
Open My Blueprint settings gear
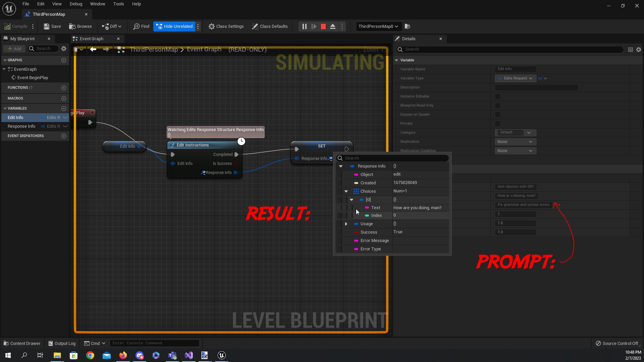(x=64, y=49)
